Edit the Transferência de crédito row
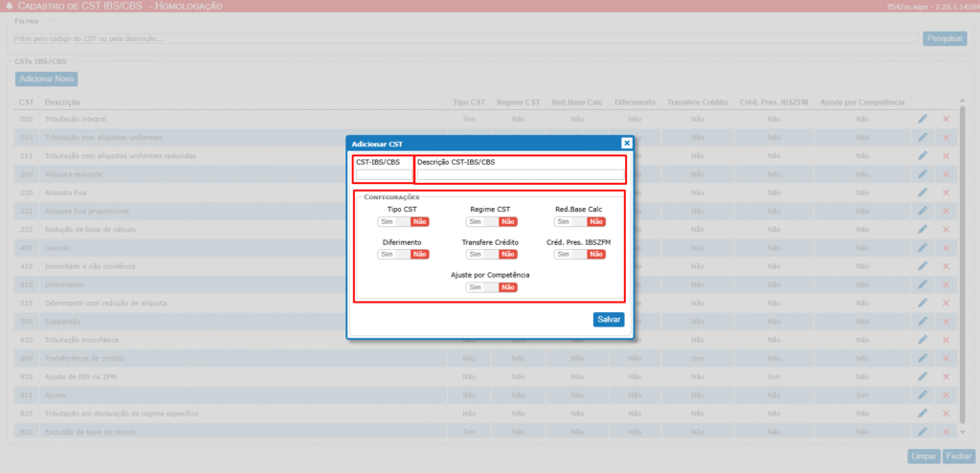 (923, 358)
